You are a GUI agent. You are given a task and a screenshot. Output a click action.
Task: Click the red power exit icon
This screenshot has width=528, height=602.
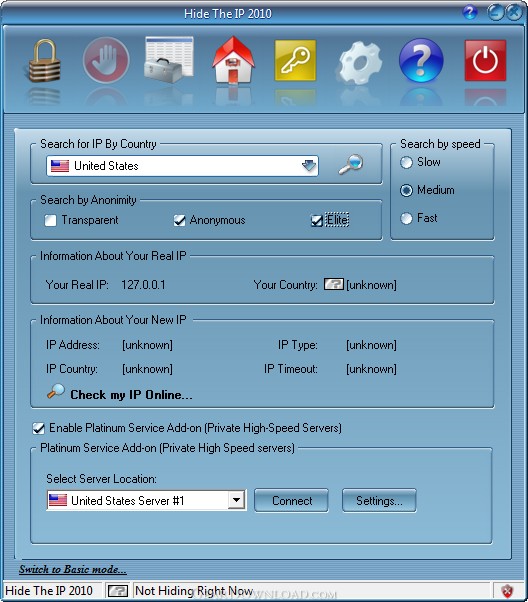click(485, 60)
